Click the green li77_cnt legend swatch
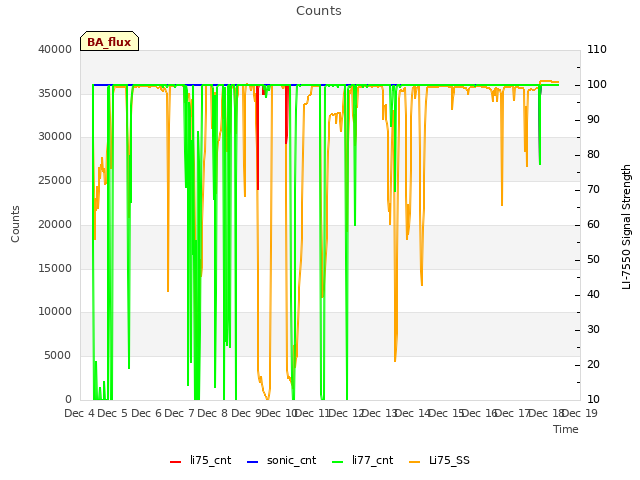Screen dimensions: 640x480 (x=338, y=462)
